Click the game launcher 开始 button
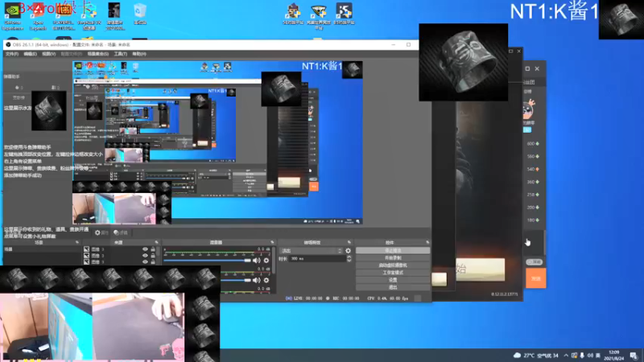 pos(480,269)
